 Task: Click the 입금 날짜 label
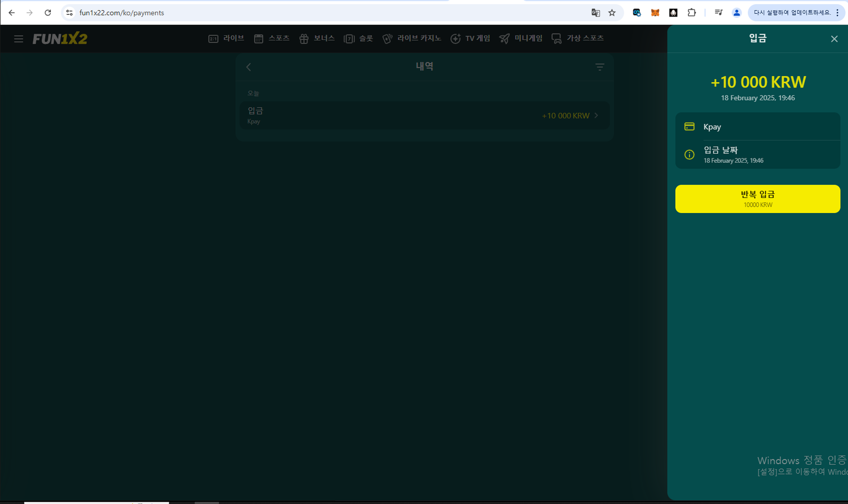point(721,150)
